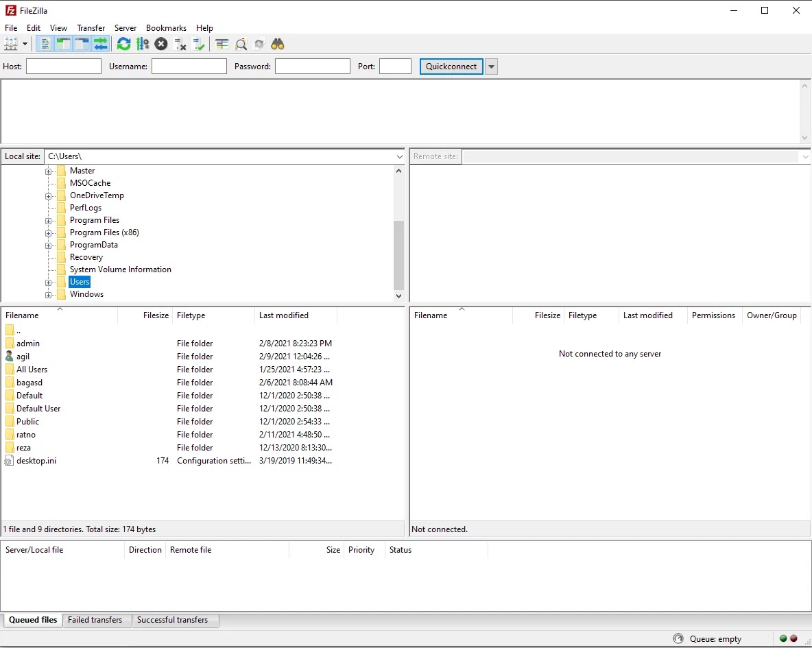Click the Quickconnect button
The width and height of the screenshot is (812, 648).
click(x=451, y=67)
